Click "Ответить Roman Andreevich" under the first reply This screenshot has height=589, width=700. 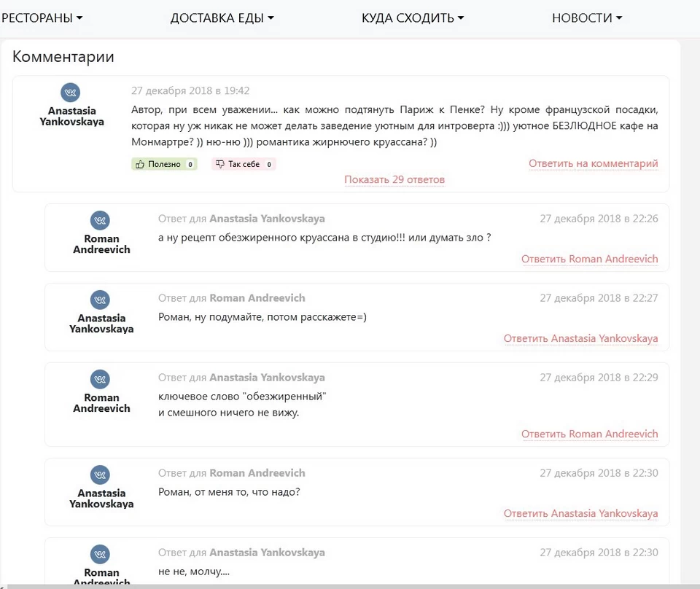(590, 259)
